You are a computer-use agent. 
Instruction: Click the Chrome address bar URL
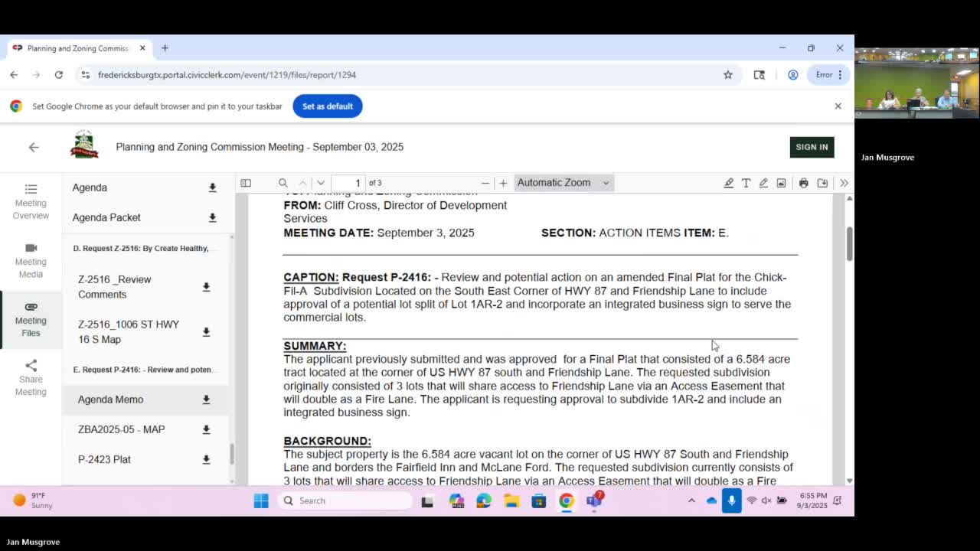[x=227, y=75]
